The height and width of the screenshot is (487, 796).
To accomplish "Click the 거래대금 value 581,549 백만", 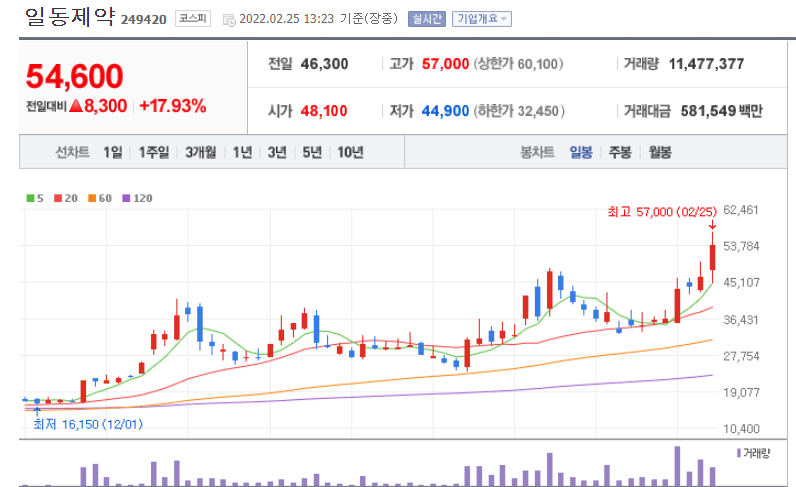I will click(721, 111).
